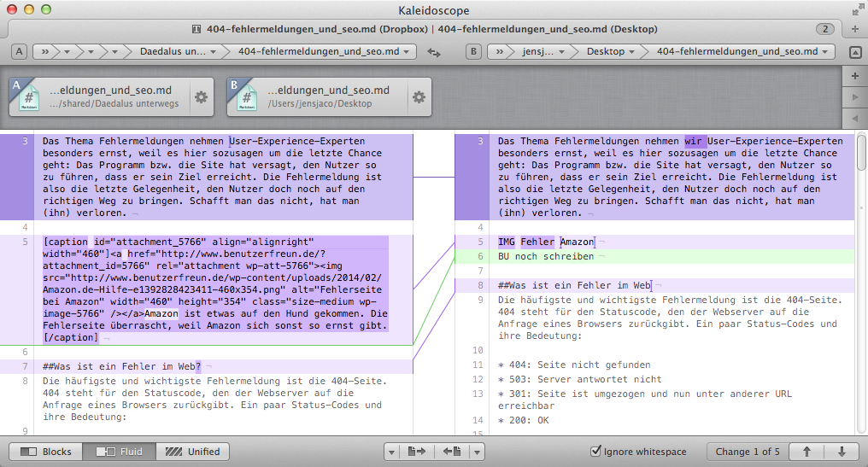Image resolution: width=868 pixels, height=467 pixels.
Task: Open the left merge options dropdown arrow
Action: point(392,452)
